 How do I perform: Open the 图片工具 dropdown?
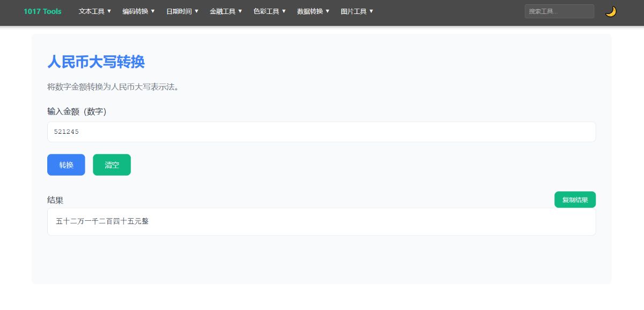[356, 11]
